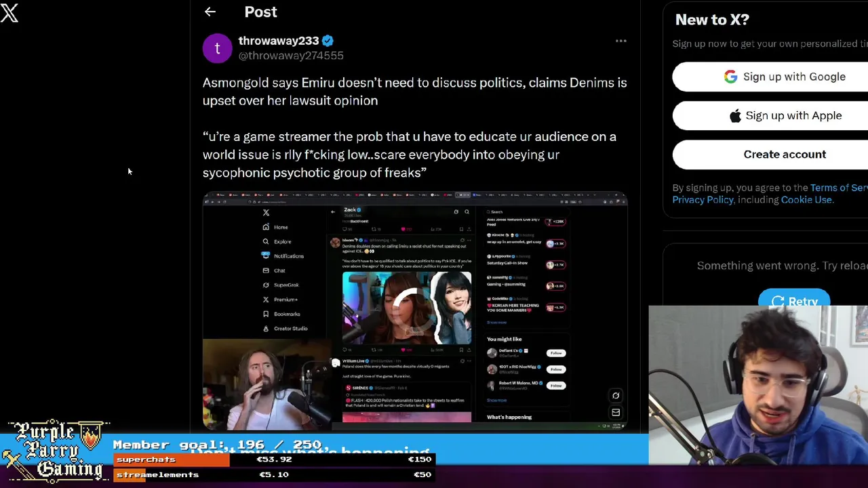Viewport: 868px width, 488px height.
Task: Click the 'Member goal: 196 / 250' text
Action: pos(217,445)
